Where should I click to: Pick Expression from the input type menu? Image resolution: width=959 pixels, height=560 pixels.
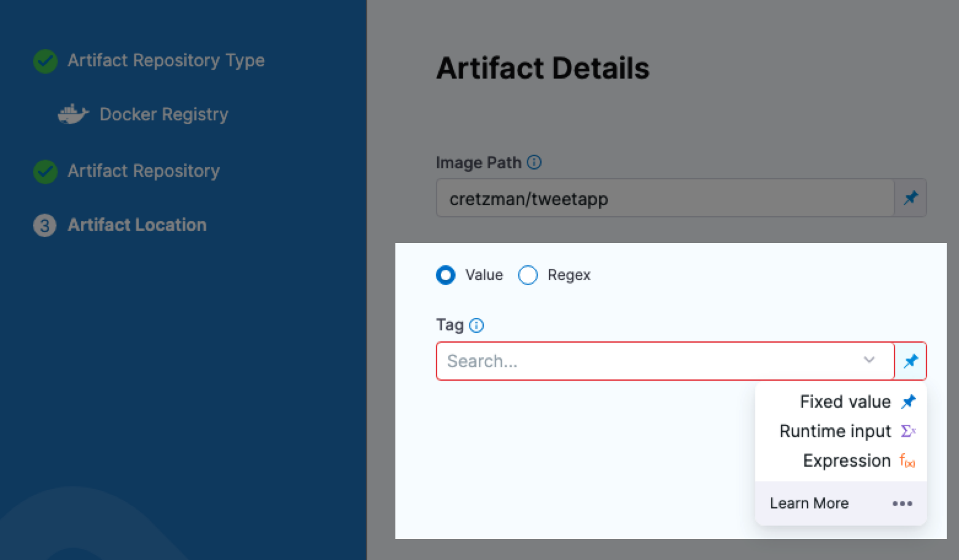846,461
